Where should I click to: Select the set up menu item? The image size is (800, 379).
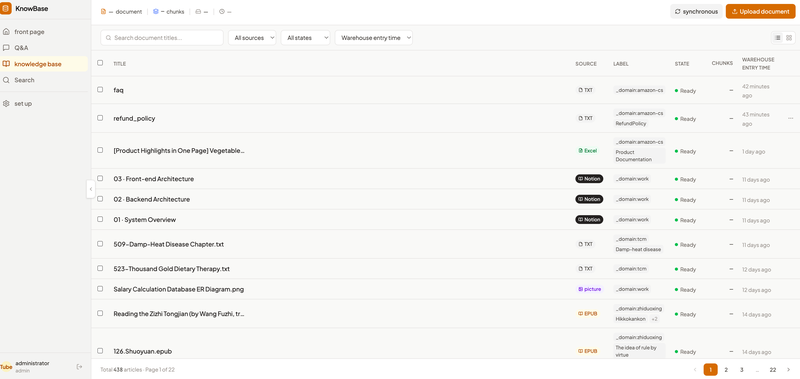[44, 104]
